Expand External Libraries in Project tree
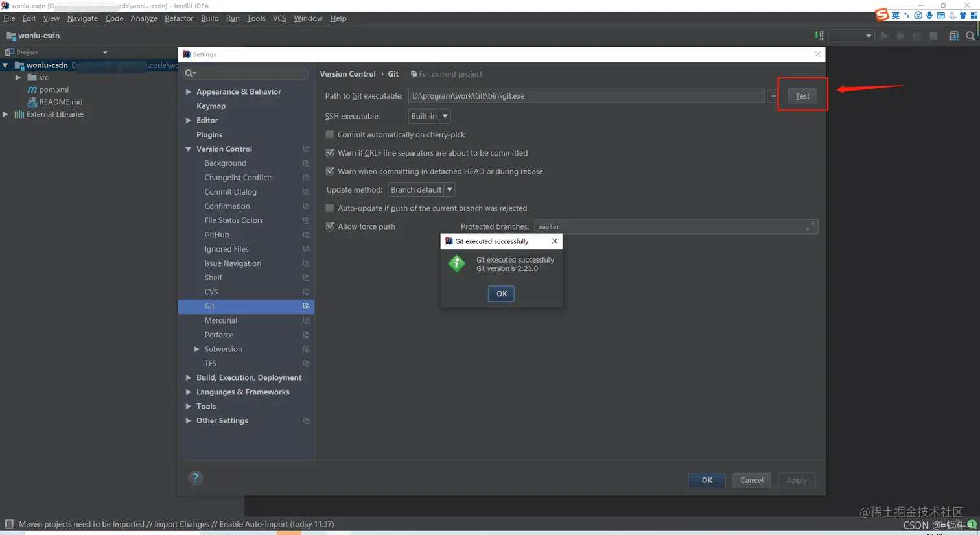The width and height of the screenshot is (980, 535). click(x=6, y=114)
